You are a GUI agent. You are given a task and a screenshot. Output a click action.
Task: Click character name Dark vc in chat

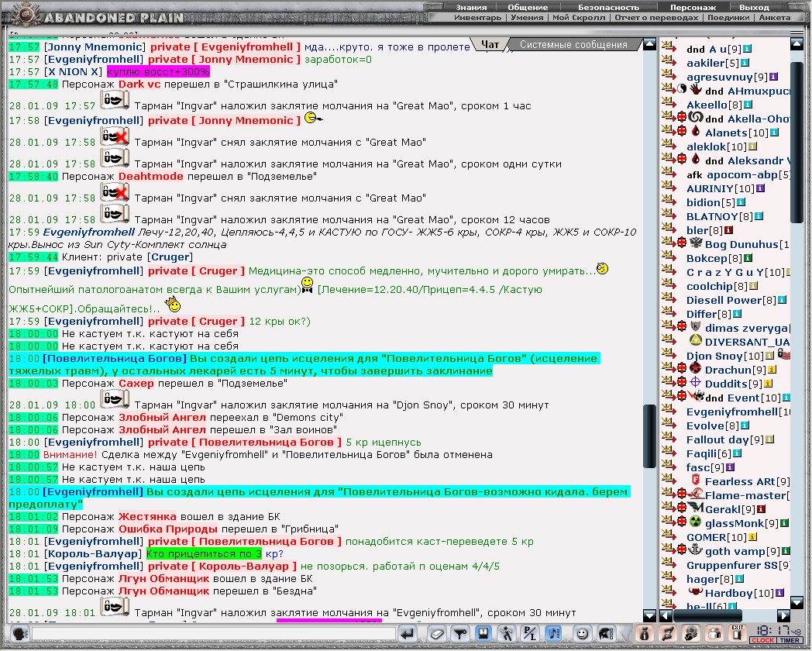point(138,84)
